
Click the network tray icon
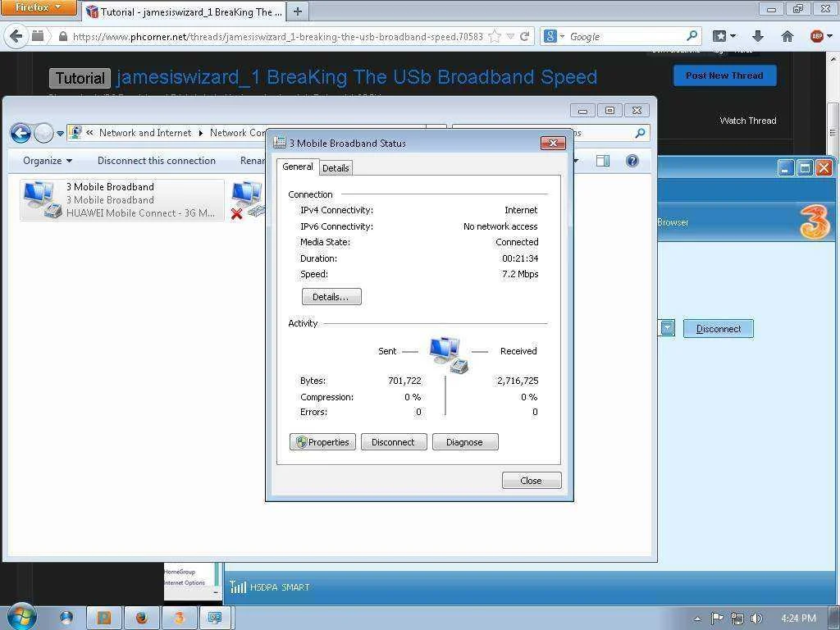point(737,619)
